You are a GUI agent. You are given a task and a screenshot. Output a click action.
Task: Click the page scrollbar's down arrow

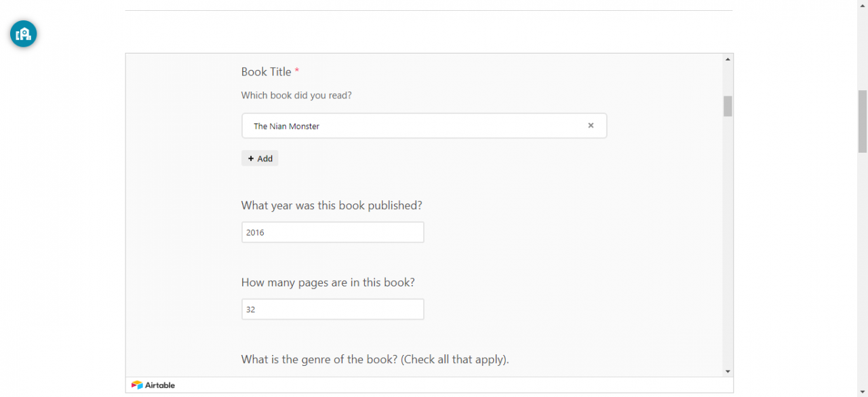(x=863, y=392)
